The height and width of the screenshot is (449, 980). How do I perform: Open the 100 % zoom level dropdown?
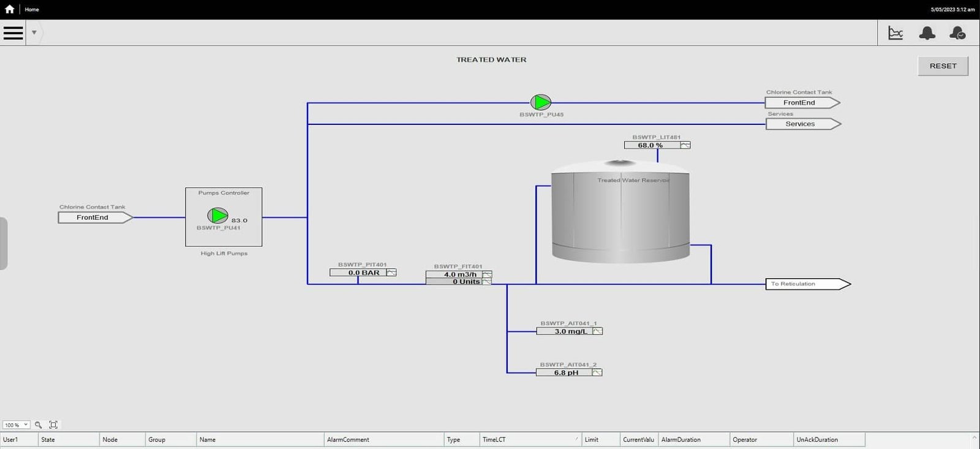pos(17,424)
